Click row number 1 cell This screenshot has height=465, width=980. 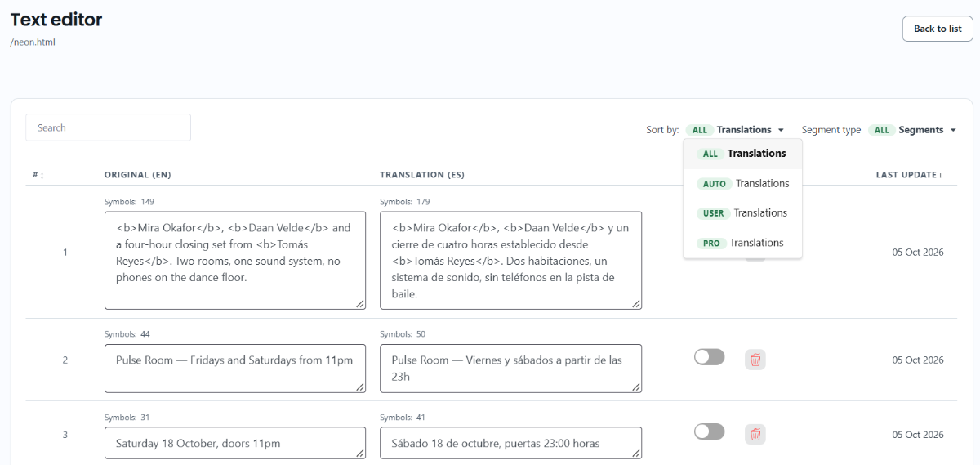(x=65, y=253)
